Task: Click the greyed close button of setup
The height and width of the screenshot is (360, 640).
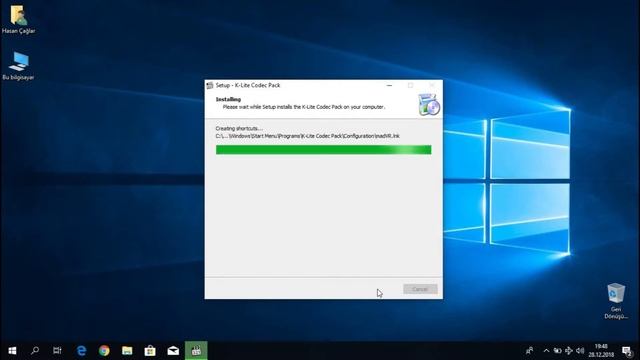Action: (x=432, y=85)
